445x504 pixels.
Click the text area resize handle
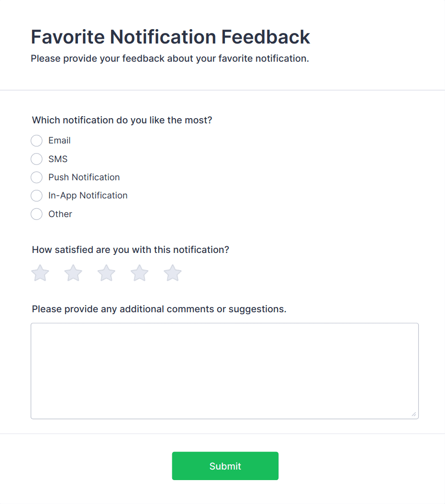(x=414, y=415)
